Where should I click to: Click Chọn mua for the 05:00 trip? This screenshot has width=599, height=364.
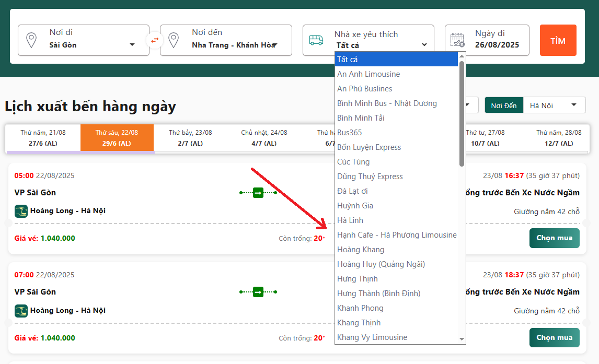(x=554, y=238)
